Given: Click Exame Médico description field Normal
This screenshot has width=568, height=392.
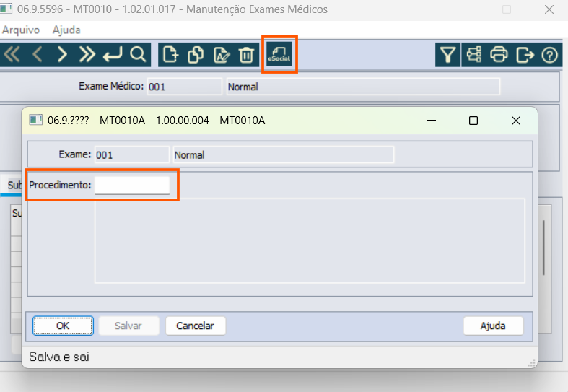Looking at the screenshot, I should click(363, 87).
